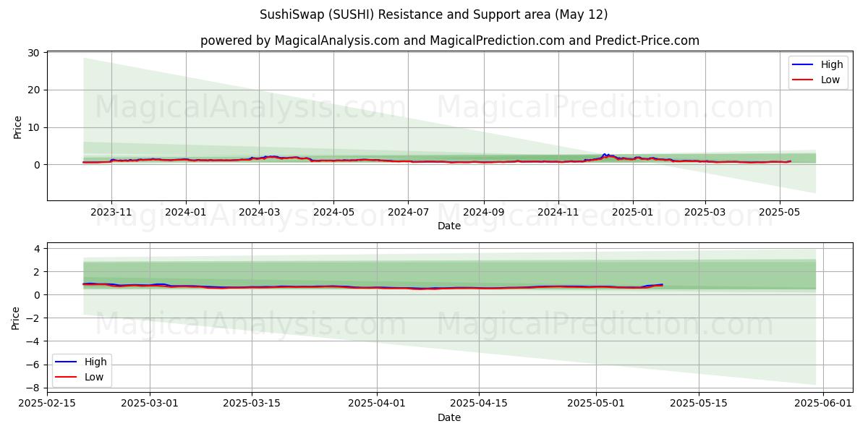Click the chart title 'SushiSwap (SUSHI) Resistance and Support area (May 12)'
The height and width of the screenshot is (434, 868).
pyautogui.click(x=434, y=14)
